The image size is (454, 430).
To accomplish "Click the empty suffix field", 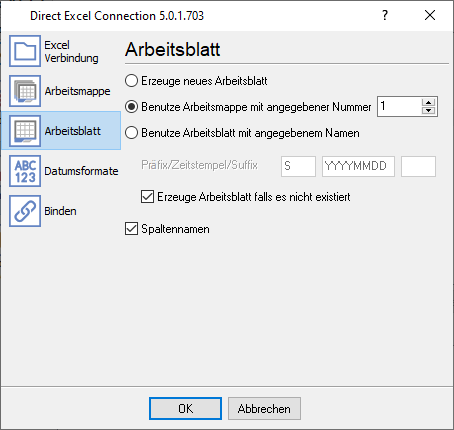I will coord(418,166).
